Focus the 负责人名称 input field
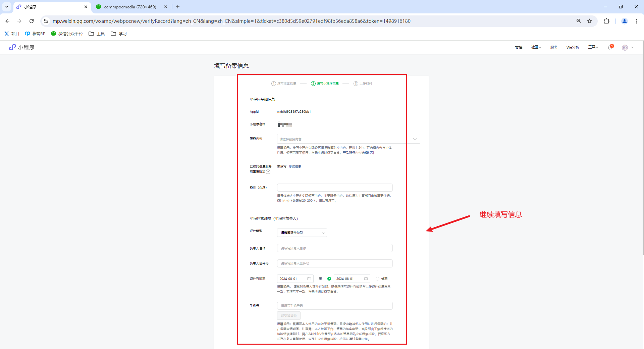This screenshot has height=349, width=644. 335,248
